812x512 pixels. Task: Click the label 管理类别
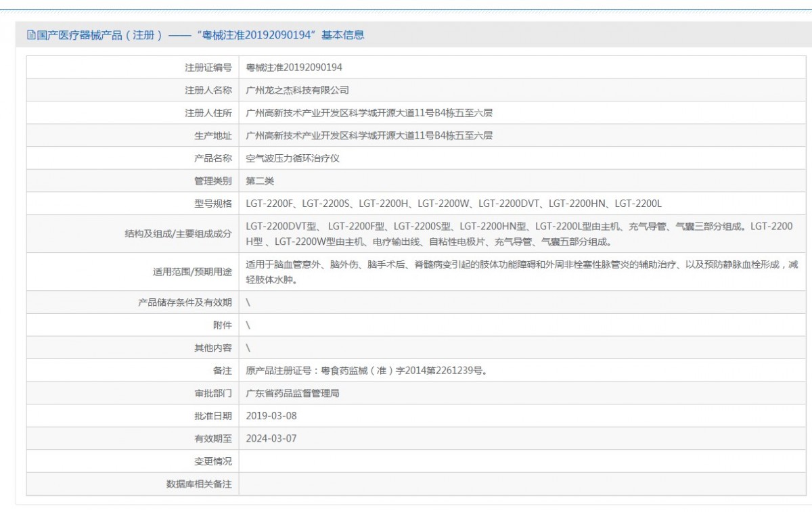[213, 181]
